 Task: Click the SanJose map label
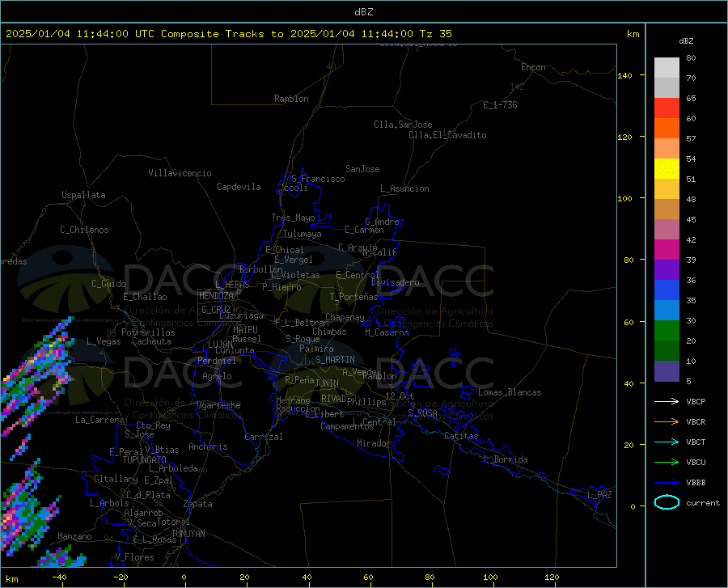(x=362, y=169)
